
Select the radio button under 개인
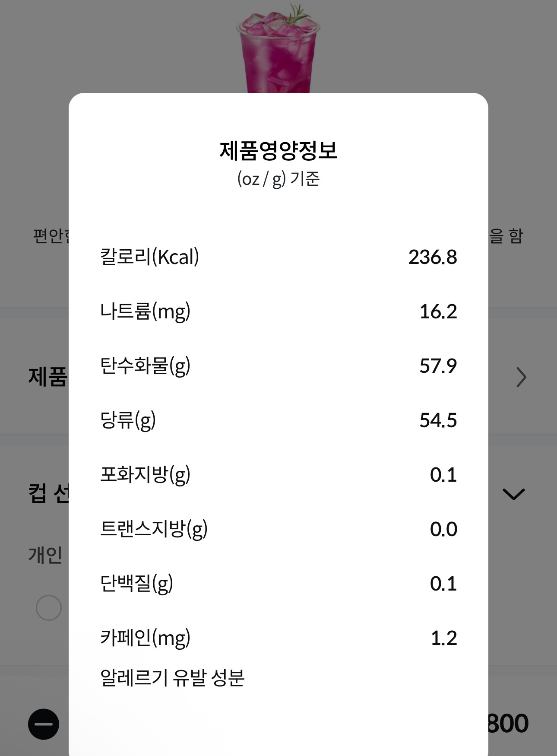(x=48, y=608)
